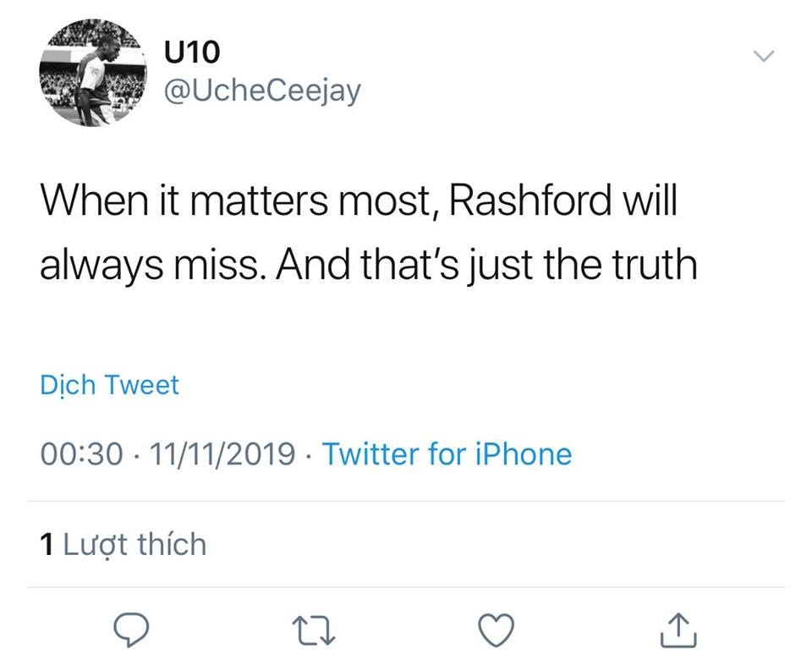Select the U10 display name

(190, 50)
